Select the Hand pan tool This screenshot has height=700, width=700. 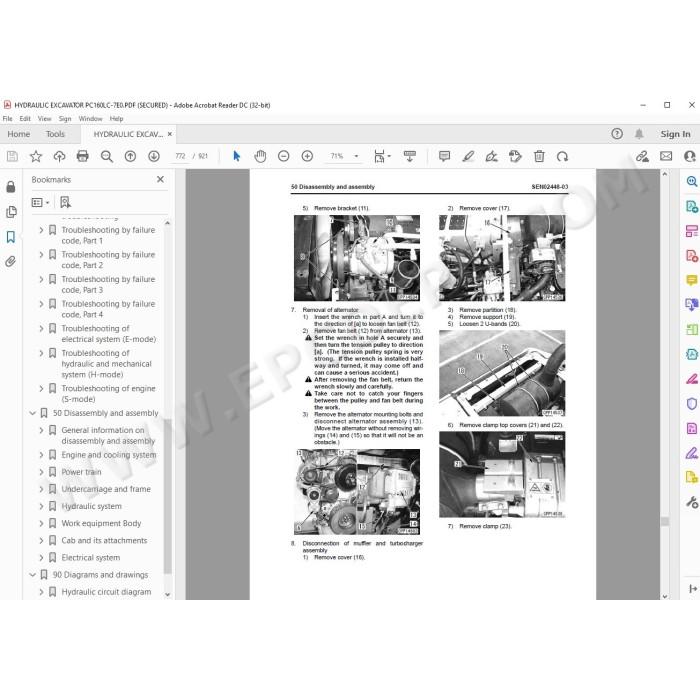[x=260, y=156]
